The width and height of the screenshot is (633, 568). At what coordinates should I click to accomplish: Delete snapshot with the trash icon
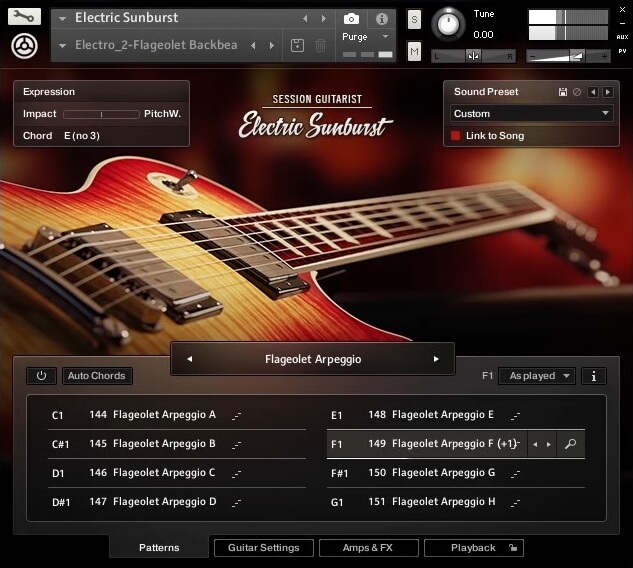point(320,45)
